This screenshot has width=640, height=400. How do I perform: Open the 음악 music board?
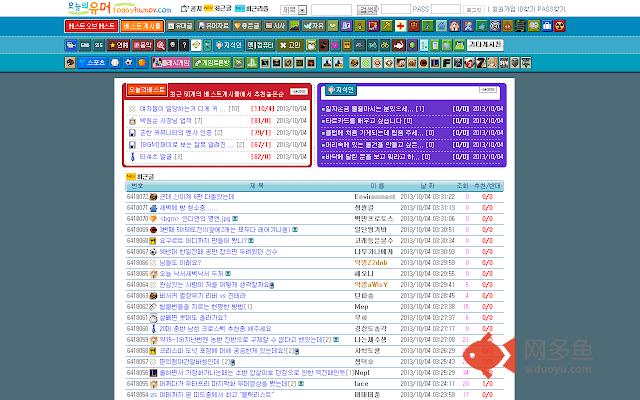point(142,45)
